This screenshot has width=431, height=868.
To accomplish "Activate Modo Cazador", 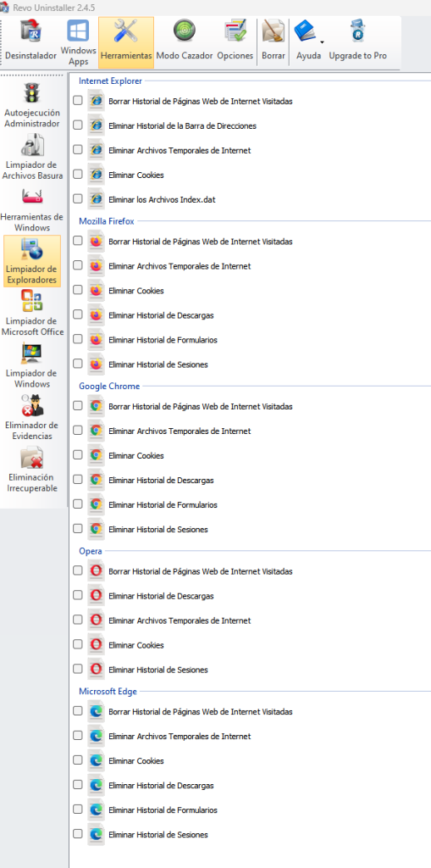I will (x=185, y=42).
